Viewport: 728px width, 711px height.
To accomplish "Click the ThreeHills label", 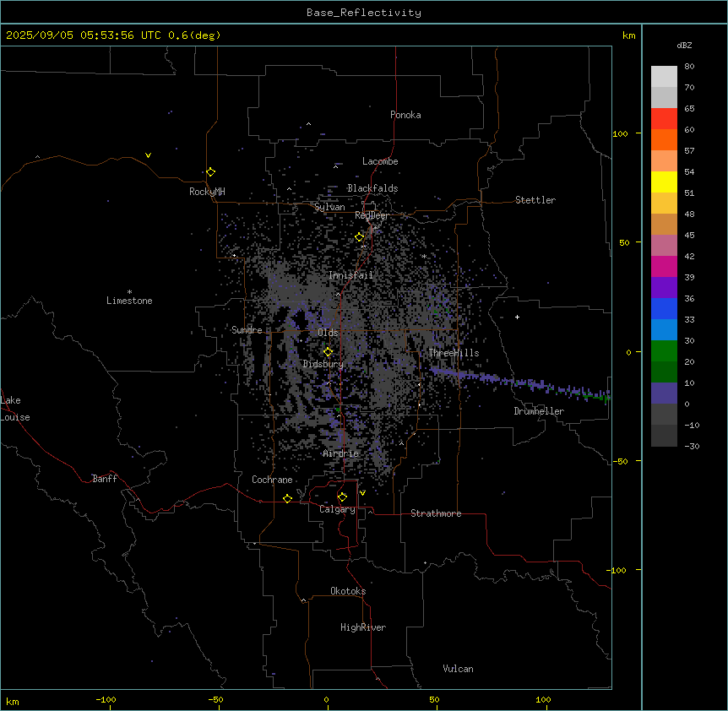I will coord(454,353).
